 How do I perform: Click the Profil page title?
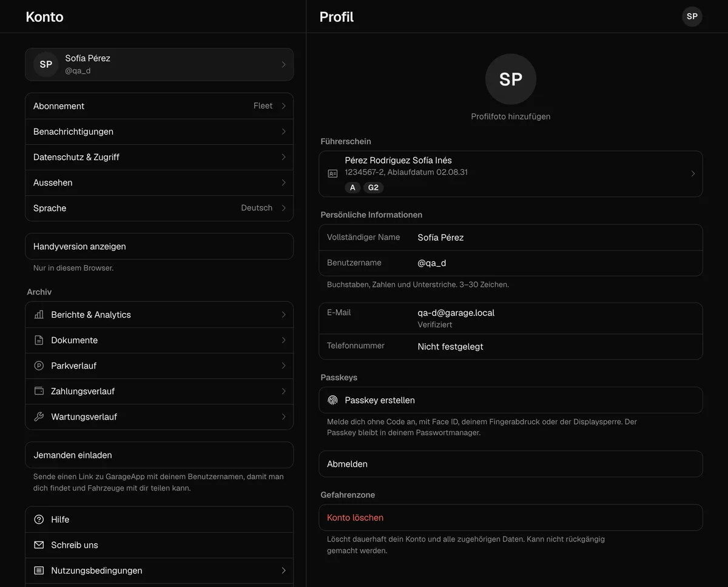pos(337,17)
